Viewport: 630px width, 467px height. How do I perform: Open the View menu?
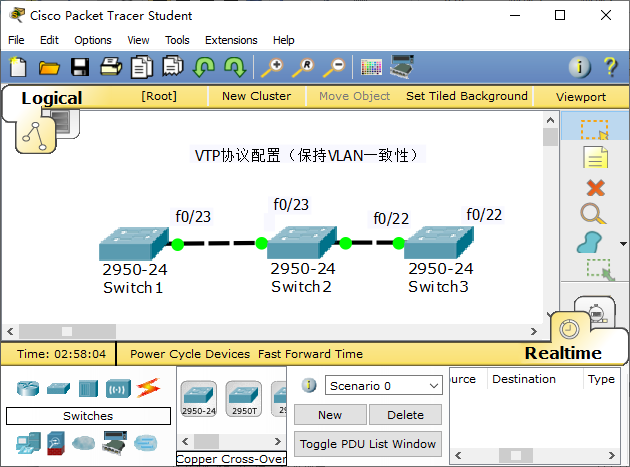tap(138, 40)
